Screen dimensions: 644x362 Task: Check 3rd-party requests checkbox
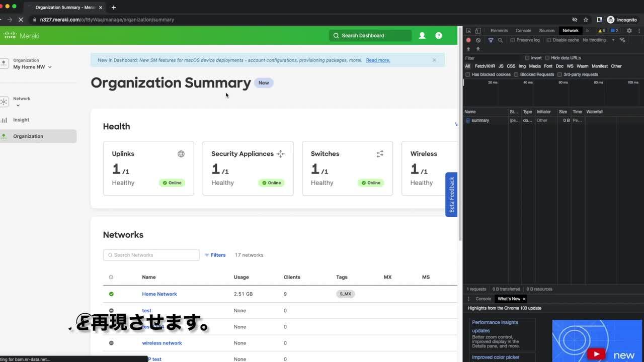click(559, 74)
